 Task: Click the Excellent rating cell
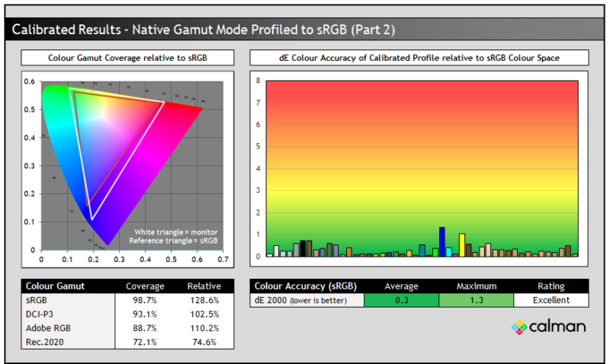pos(551,300)
